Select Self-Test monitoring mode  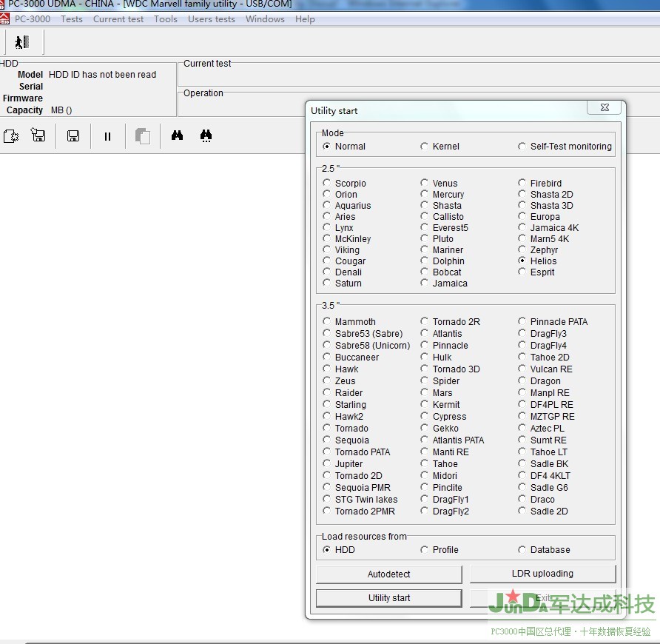[x=522, y=146]
